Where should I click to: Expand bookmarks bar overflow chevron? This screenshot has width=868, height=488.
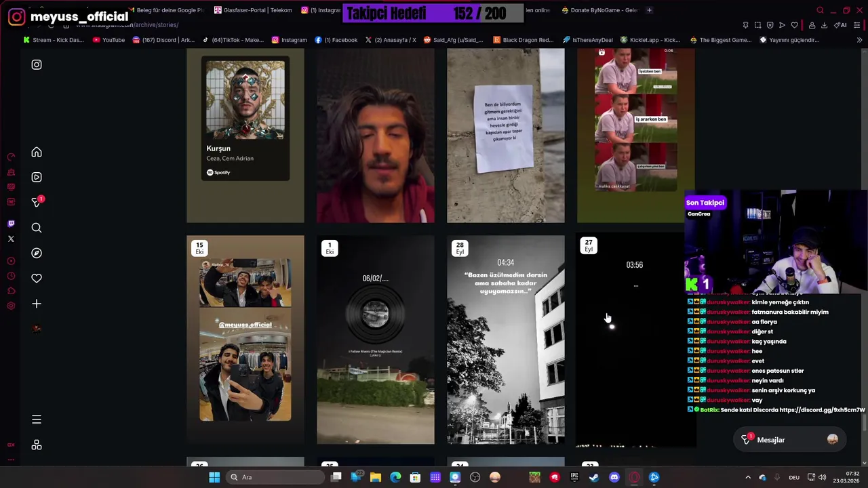859,40
